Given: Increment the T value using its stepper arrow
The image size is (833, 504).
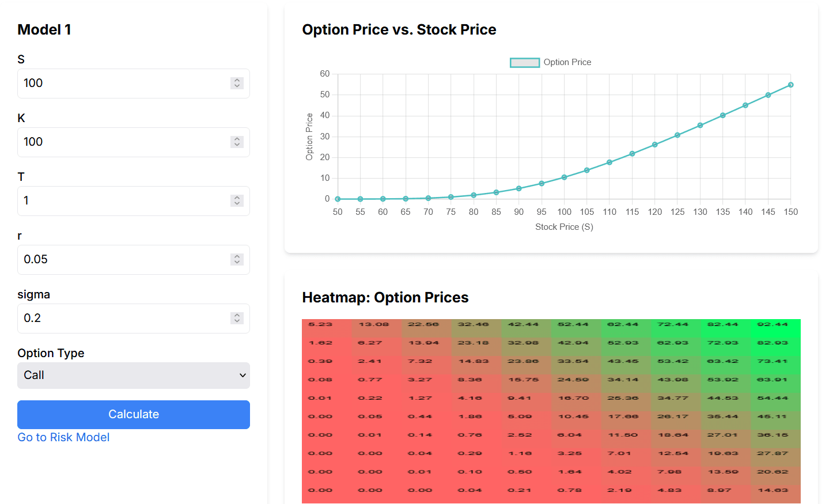Looking at the screenshot, I should point(237,198).
